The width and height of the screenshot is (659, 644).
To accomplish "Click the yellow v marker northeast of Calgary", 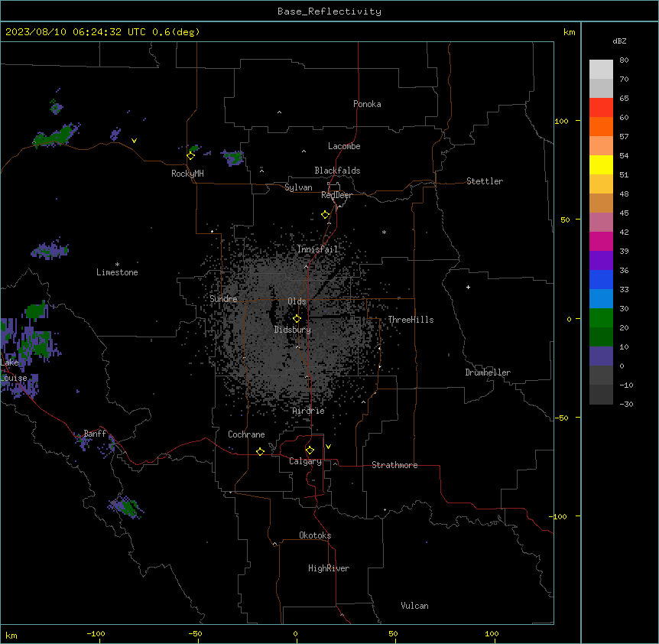I will 328,447.
